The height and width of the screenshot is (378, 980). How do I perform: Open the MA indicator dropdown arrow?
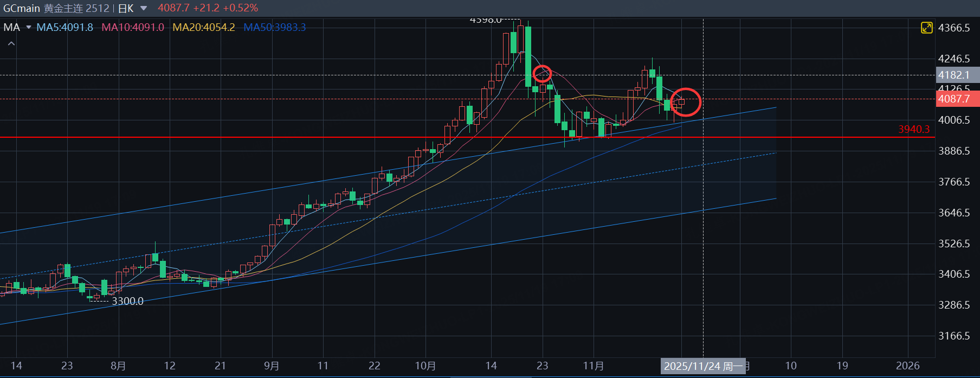coord(29,27)
